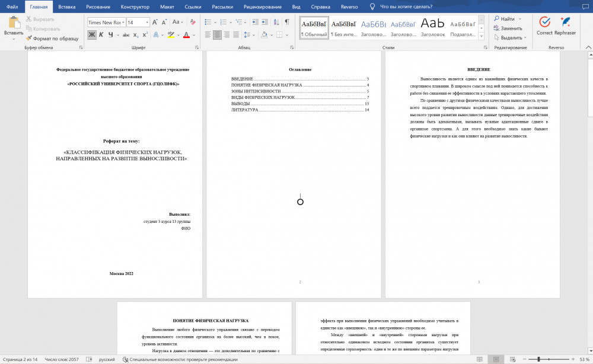Click the Заменить button
The image size is (593, 364).
coord(508,28)
